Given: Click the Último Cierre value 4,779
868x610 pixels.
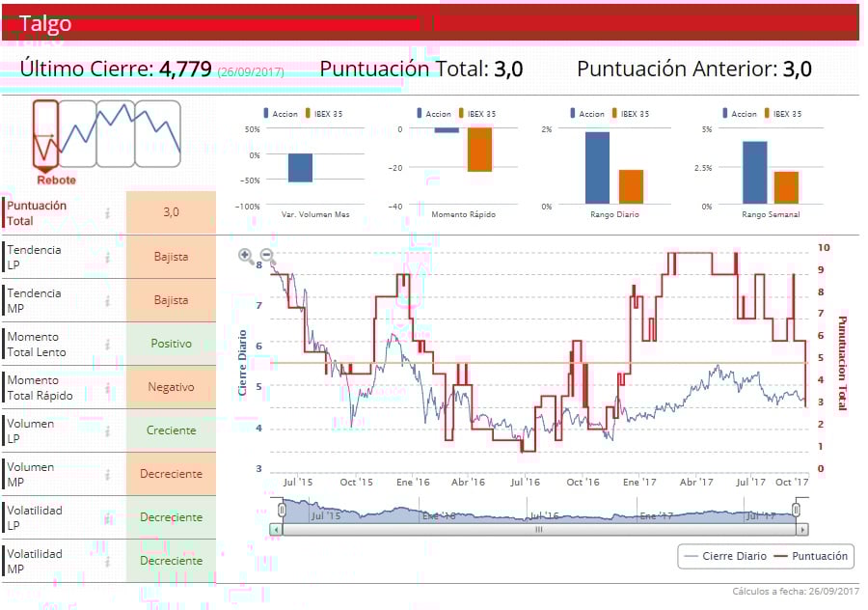Looking at the screenshot, I should [185, 69].
